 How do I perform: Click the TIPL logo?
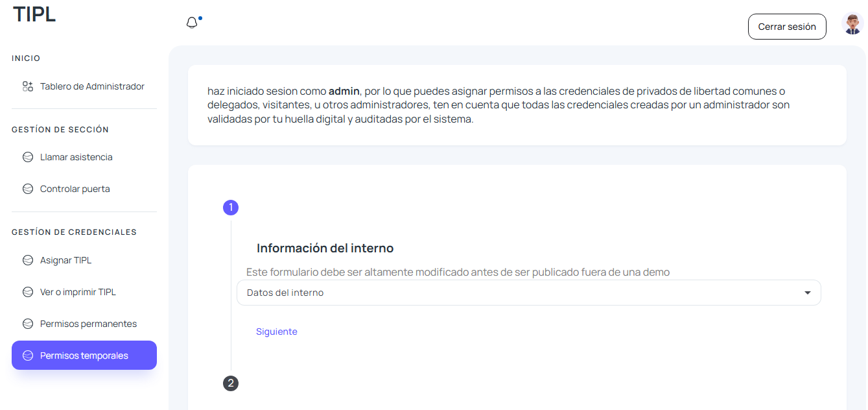(34, 14)
